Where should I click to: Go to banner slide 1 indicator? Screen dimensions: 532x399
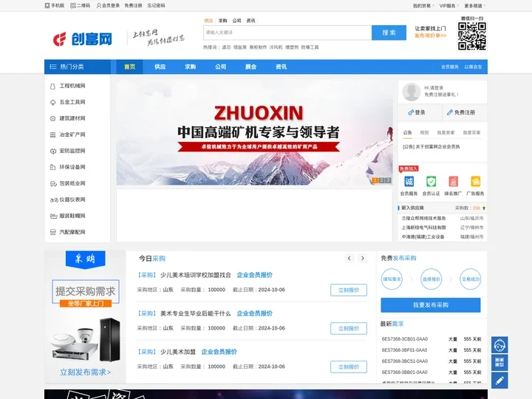point(375,180)
